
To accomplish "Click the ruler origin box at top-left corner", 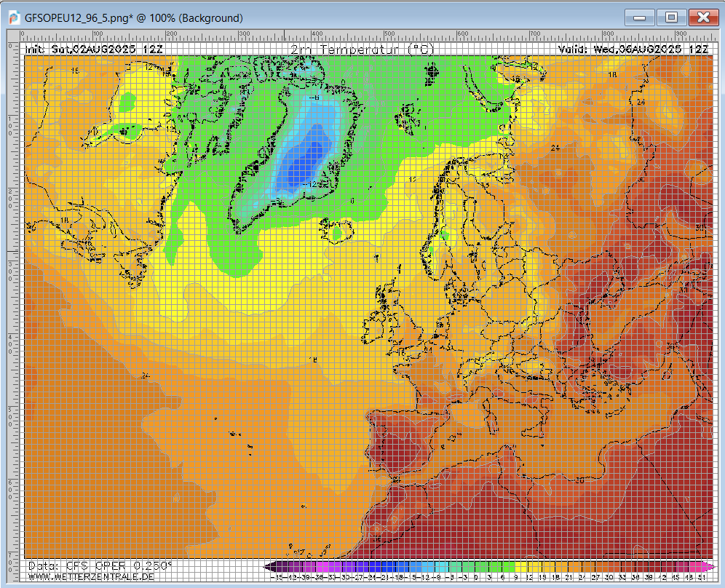I will (x=12, y=35).
